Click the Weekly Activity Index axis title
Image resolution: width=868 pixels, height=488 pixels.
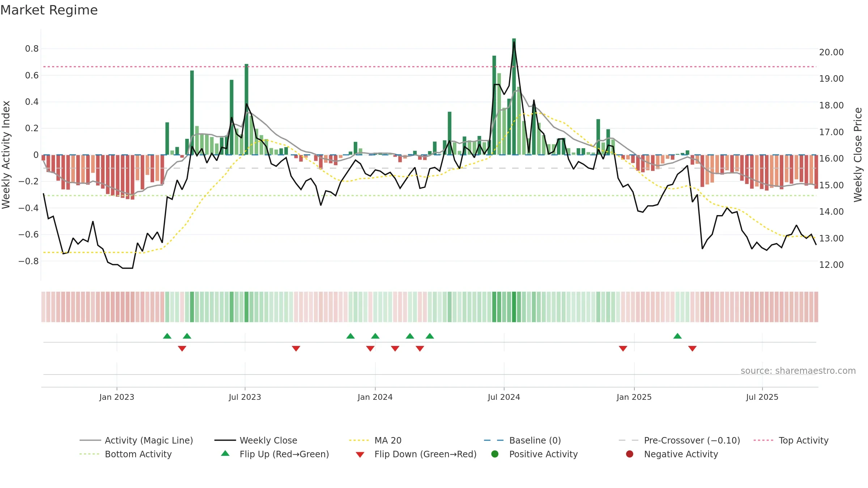pyautogui.click(x=6, y=155)
